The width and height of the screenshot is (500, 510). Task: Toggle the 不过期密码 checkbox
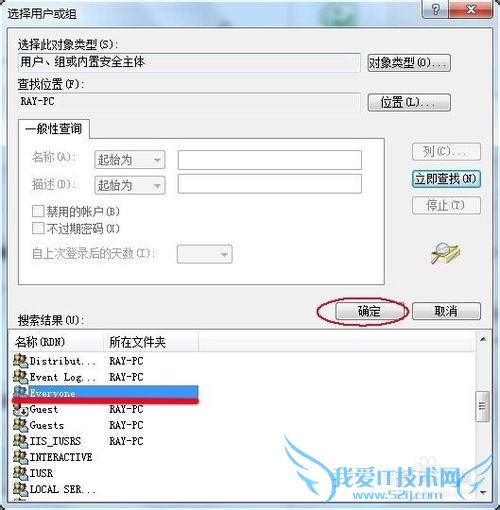[x=38, y=228]
